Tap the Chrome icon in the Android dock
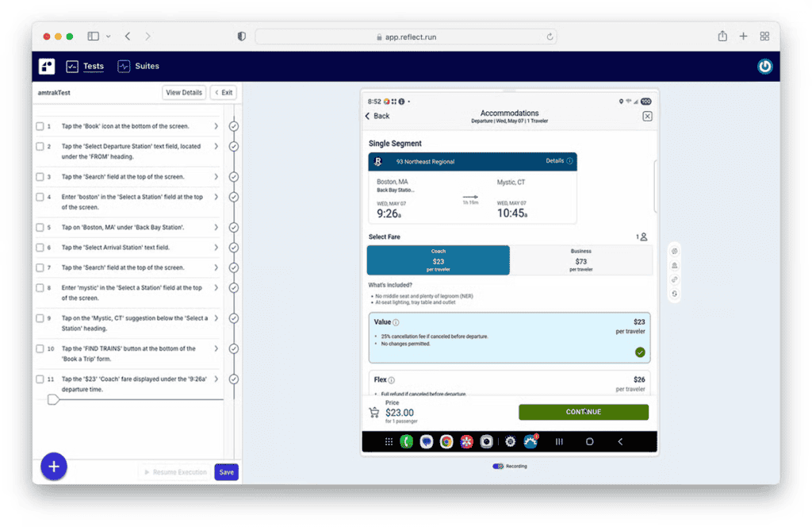The height and width of the screenshot is (527, 812). click(446, 442)
